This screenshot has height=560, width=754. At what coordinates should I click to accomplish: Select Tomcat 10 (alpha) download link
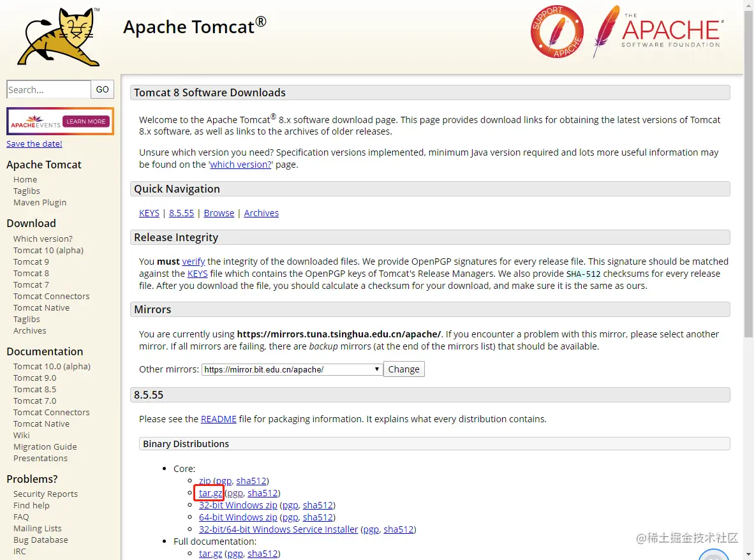(48, 250)
